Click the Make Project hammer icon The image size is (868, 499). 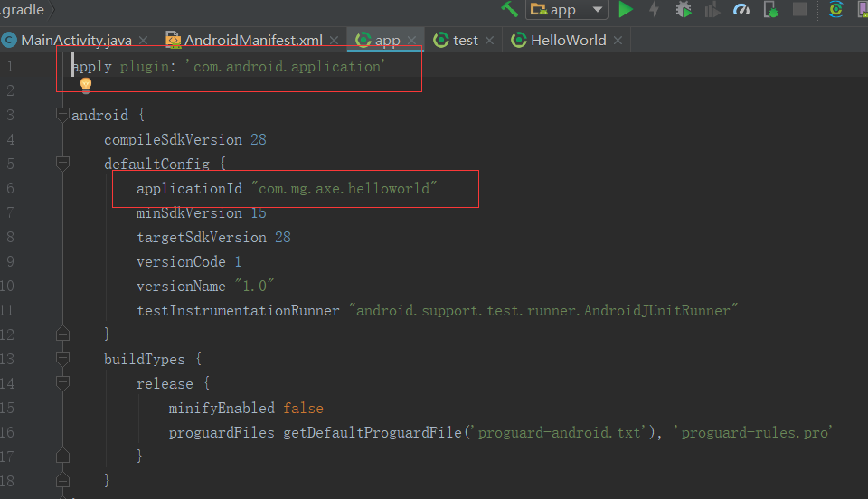pyautogui.click(x=509, y=9)
